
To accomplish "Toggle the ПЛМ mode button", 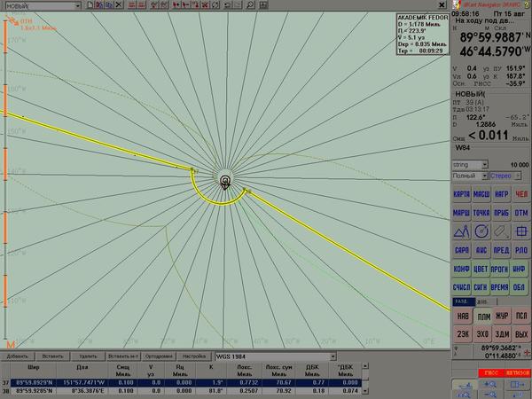I will (482, 315).
